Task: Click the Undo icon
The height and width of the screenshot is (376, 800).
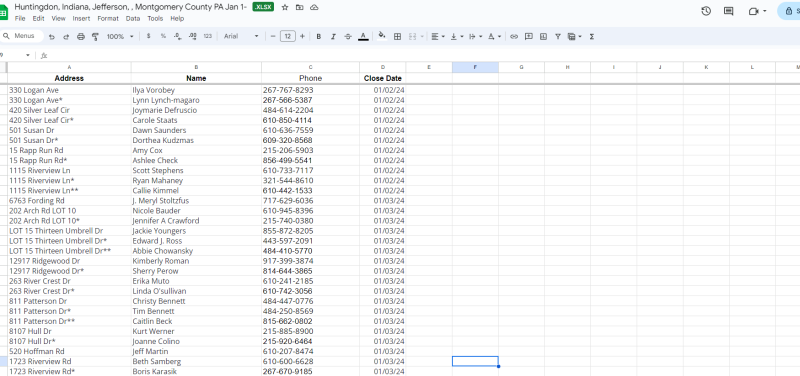Action: tap(52, 37)
